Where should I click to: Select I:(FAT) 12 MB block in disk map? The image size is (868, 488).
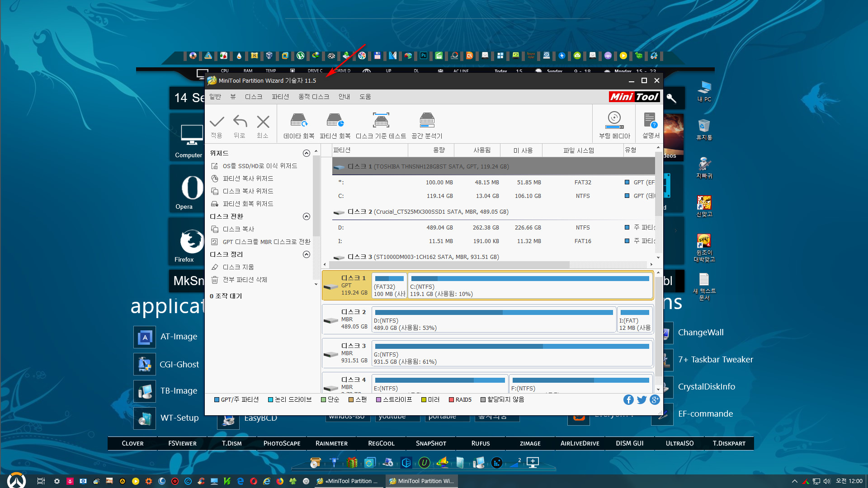point(635,319)
